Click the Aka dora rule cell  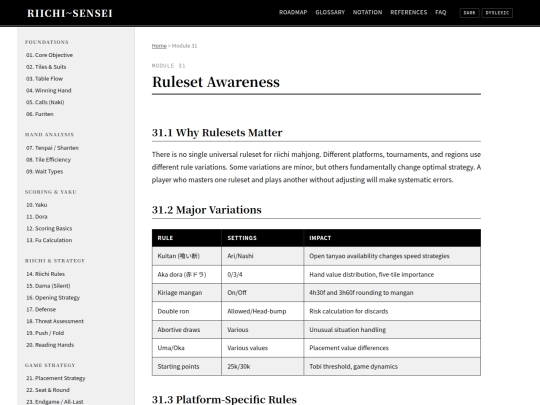pos(187,274)
